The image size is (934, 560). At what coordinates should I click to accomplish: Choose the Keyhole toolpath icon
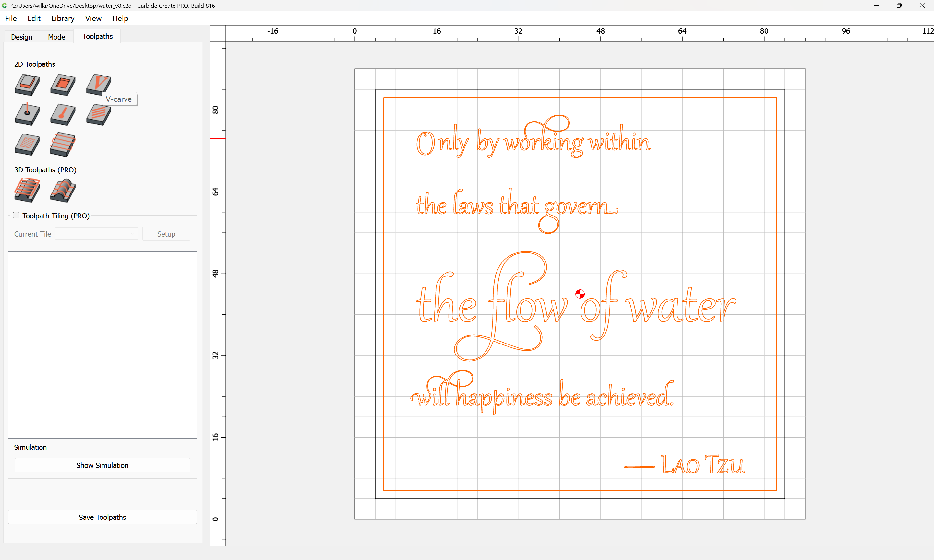pyautogui.click(x=63, y=115)
